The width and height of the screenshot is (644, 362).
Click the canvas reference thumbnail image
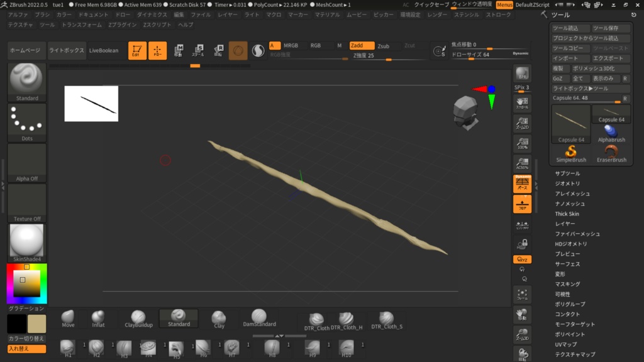pos(91,104)
